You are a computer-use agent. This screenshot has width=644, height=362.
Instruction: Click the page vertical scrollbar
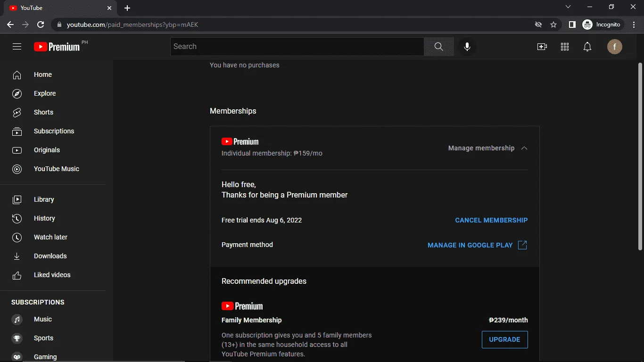pyautogui.click(x=640, y=156)
